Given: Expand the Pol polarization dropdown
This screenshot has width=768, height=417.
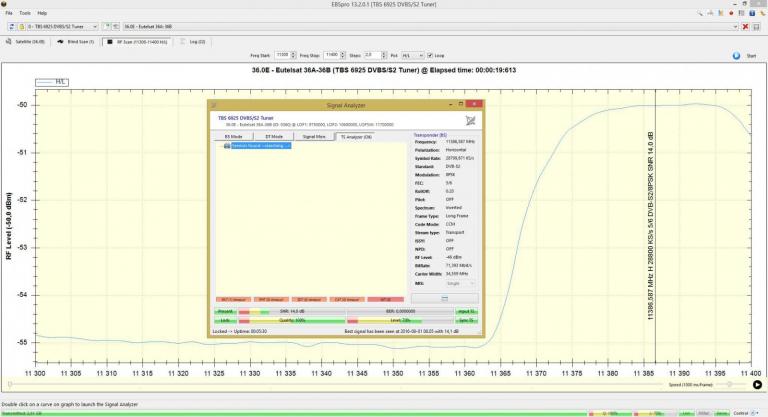Looking at the screenshot, I should coord(413,55).
